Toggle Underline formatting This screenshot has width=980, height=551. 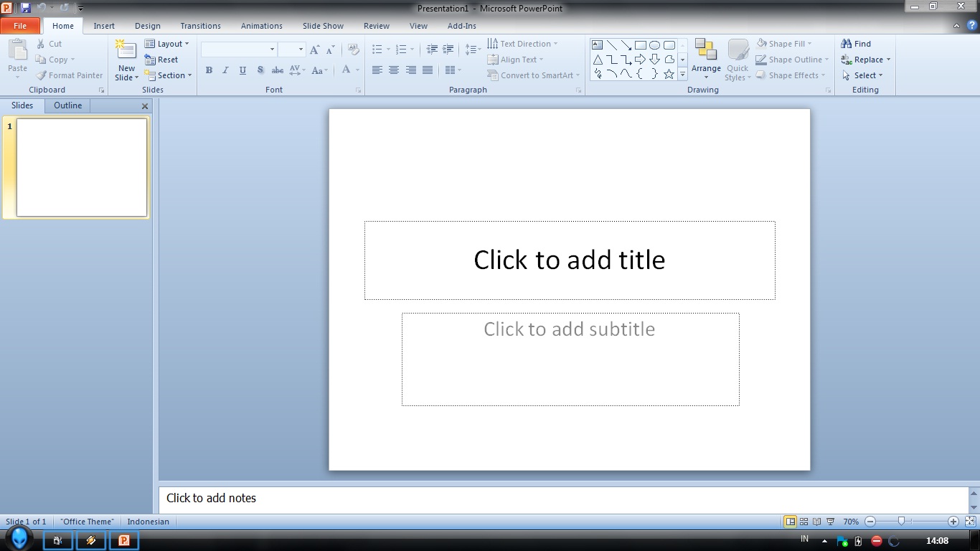242,70
